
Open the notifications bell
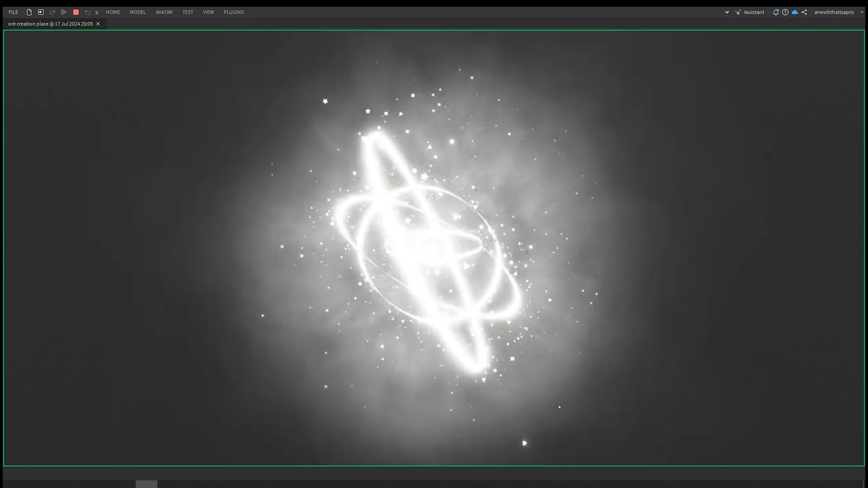[776, 12]
